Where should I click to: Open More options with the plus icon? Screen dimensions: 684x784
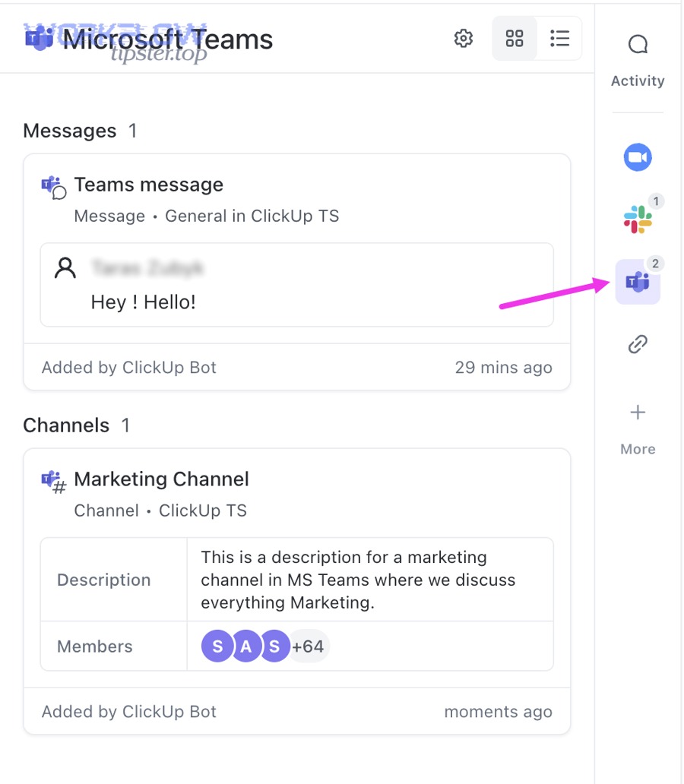[637, 413]
